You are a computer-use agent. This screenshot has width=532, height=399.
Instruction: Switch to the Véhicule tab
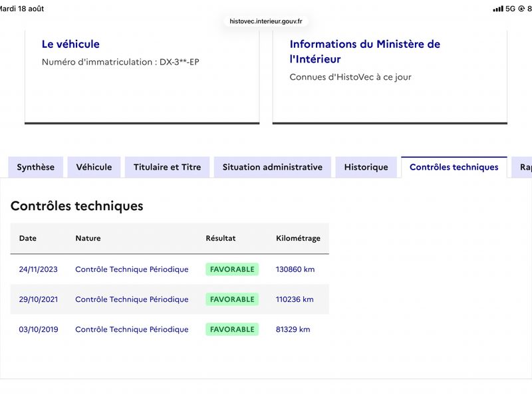point(94,167)
